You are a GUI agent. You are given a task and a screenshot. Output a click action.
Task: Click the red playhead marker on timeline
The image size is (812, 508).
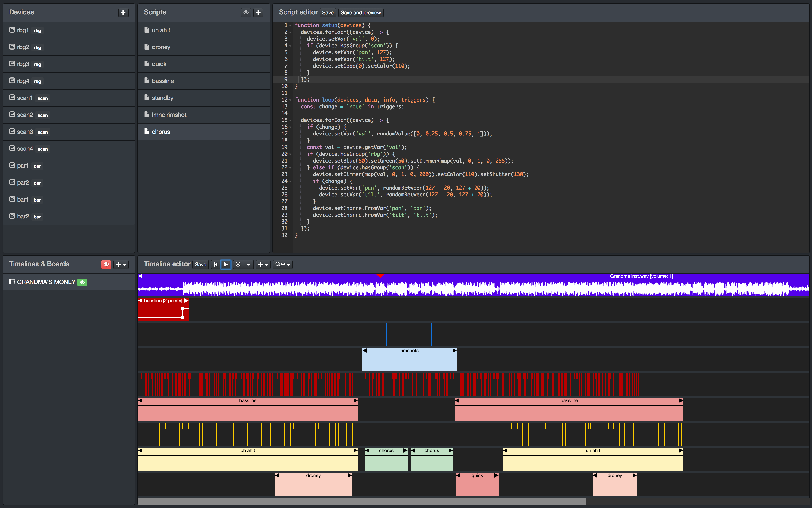pos(380,276)
